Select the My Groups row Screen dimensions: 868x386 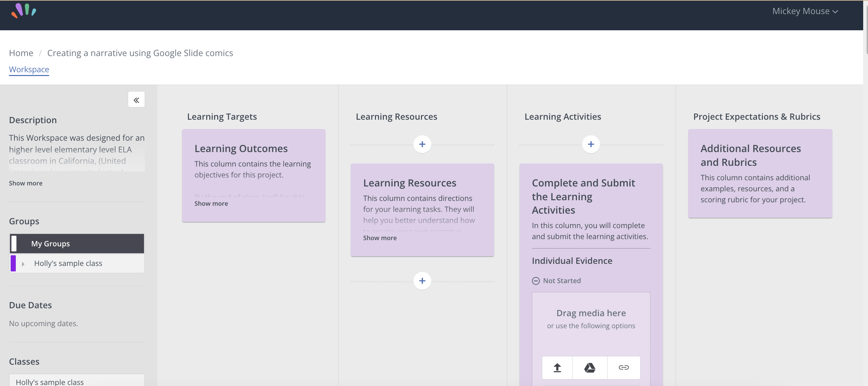[77, 244]
